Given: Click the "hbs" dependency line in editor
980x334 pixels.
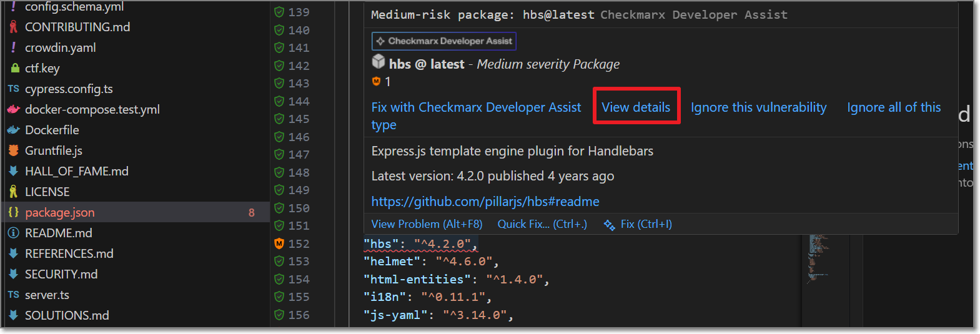Looking at the screenshot, I should point(420,244).
